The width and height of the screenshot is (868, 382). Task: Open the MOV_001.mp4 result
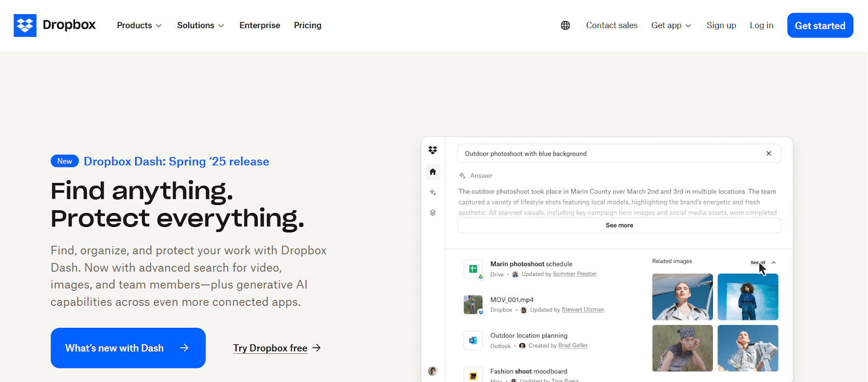click(x=512, y=300)
